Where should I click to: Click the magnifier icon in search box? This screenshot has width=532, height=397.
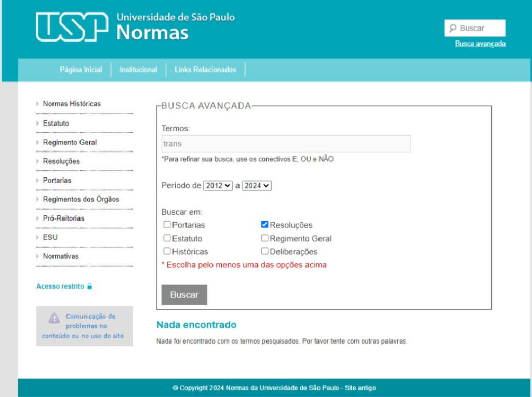point(453,29)
